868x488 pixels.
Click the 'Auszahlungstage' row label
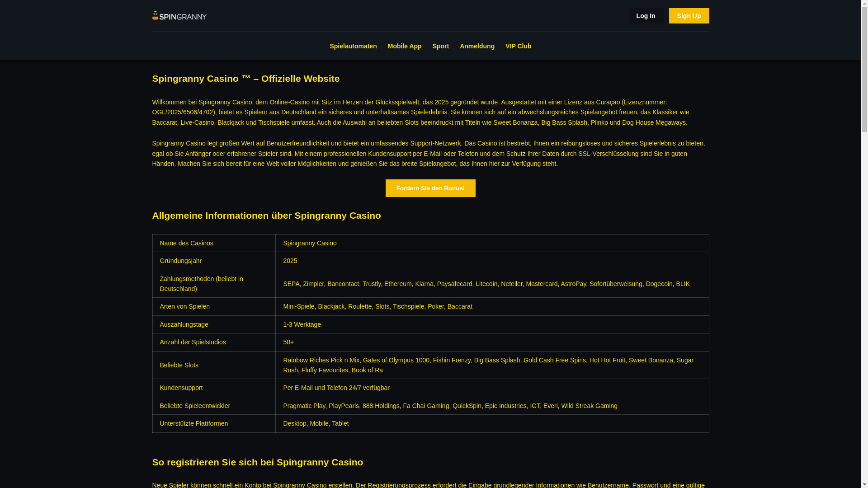coord(184,324)
